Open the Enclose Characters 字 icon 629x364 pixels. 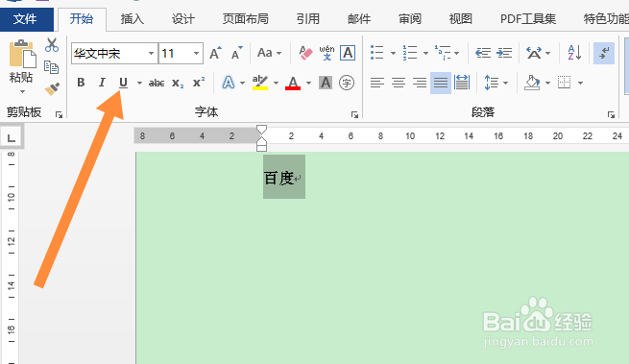347,83
